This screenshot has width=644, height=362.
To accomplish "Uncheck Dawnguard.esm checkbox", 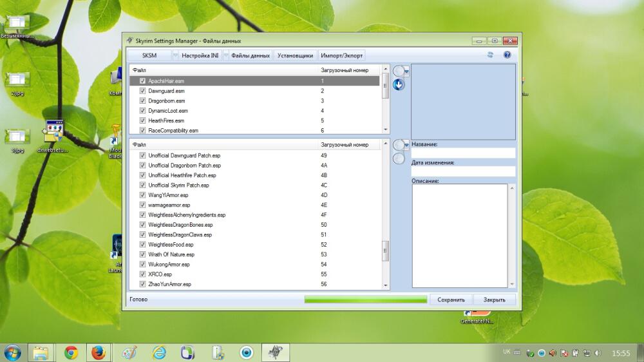I will coord(142,91).
